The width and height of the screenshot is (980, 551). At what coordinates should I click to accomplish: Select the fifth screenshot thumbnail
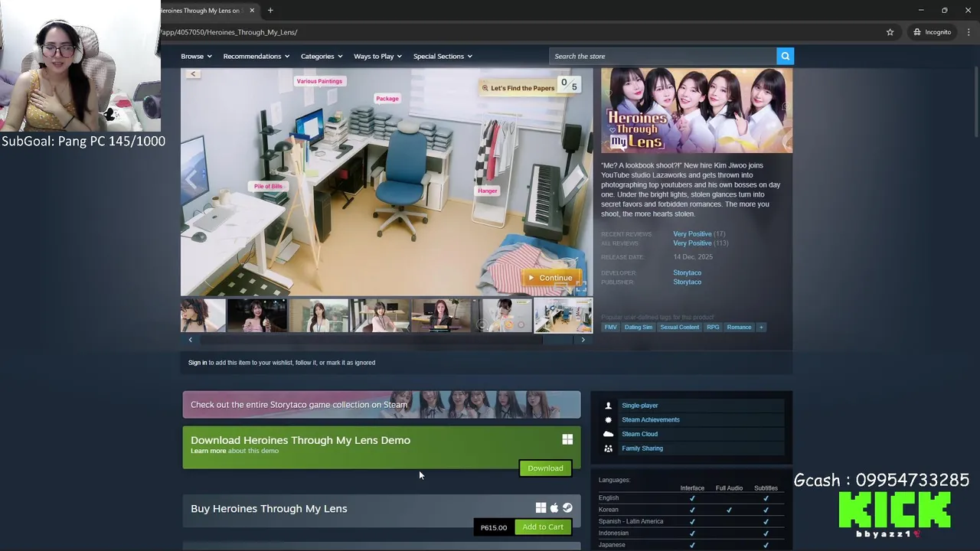coord(441,315)
